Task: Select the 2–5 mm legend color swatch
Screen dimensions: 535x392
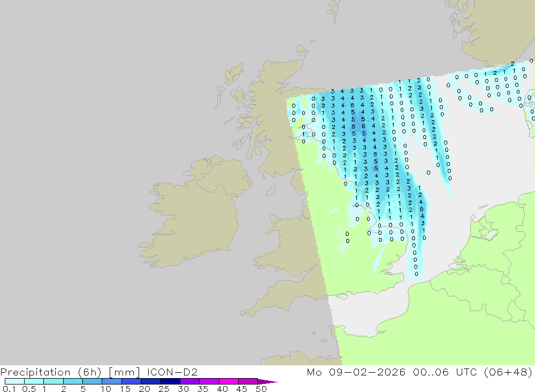Action: (x=73, y=381)
